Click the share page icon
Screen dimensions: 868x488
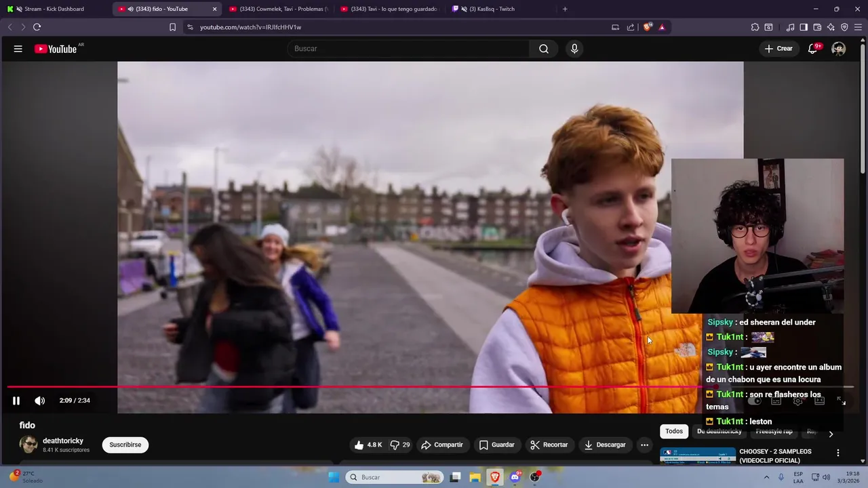631,27
